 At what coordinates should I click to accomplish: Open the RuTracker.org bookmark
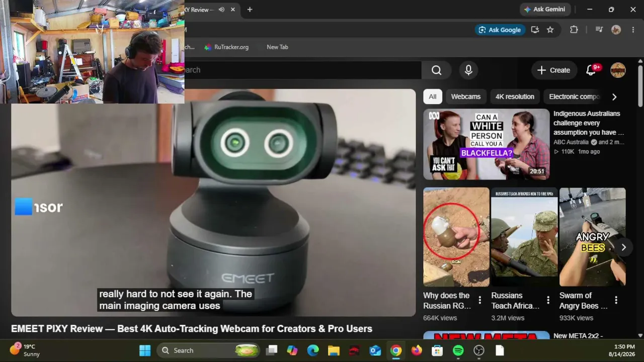click(226, 47)
